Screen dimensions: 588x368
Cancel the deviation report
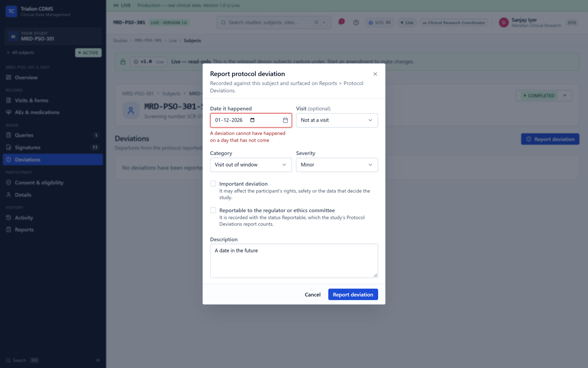tap(312, 294)
